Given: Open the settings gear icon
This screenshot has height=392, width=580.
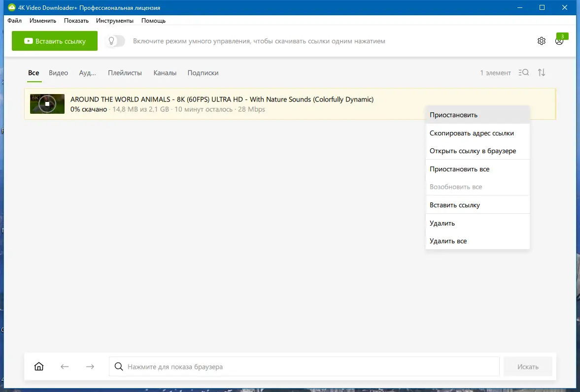Looking at the screenshot, I should coord(541,41).
